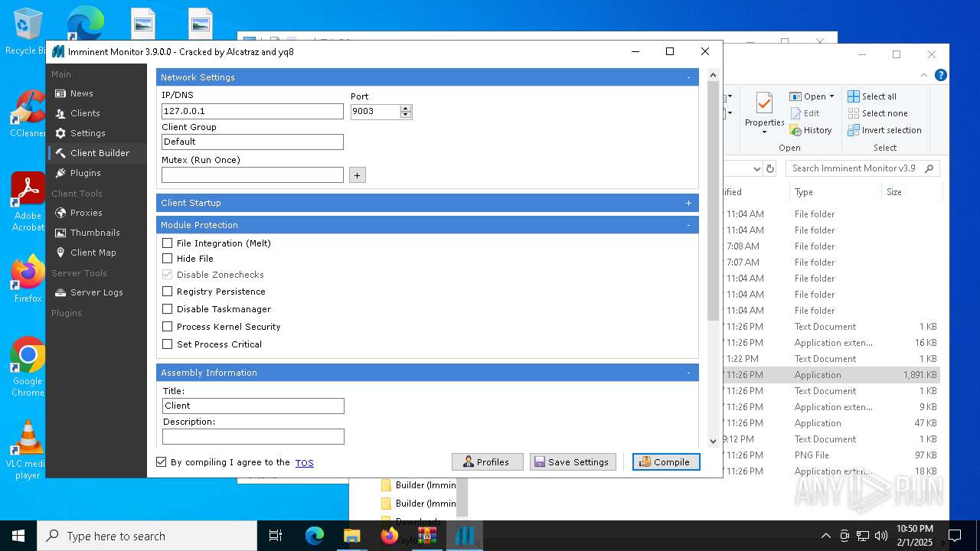
Task: Click Select all in Explorer ribbon
Action: click(872, 96)
